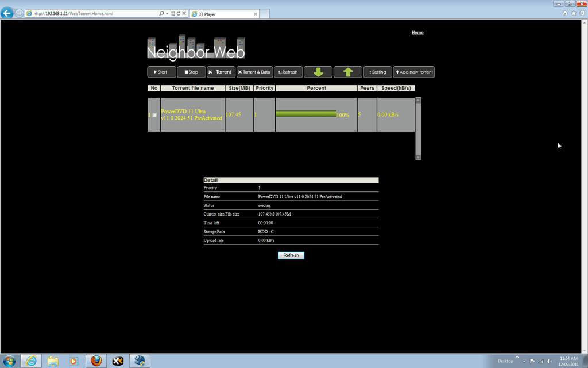
Task: Click the globe network app in taskbar
Action: tap(140, 361)
